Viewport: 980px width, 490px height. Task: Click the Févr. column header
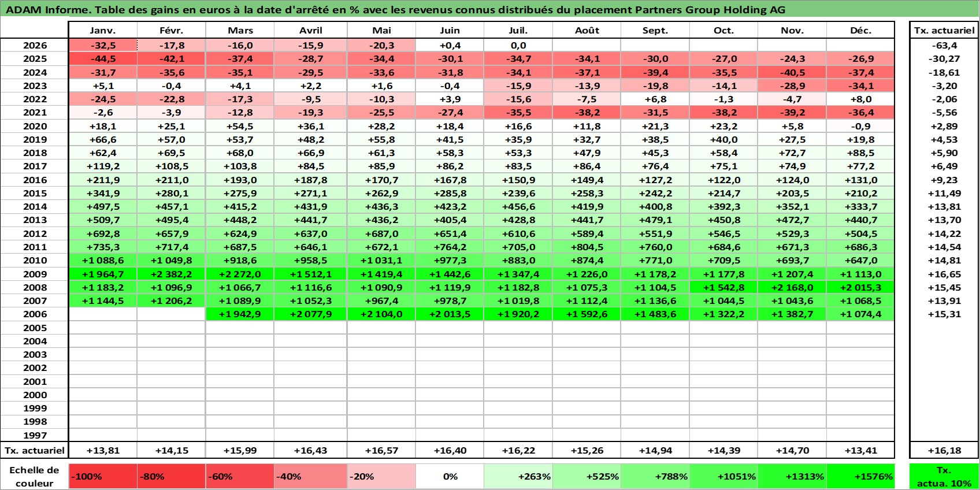pos(172,31)
